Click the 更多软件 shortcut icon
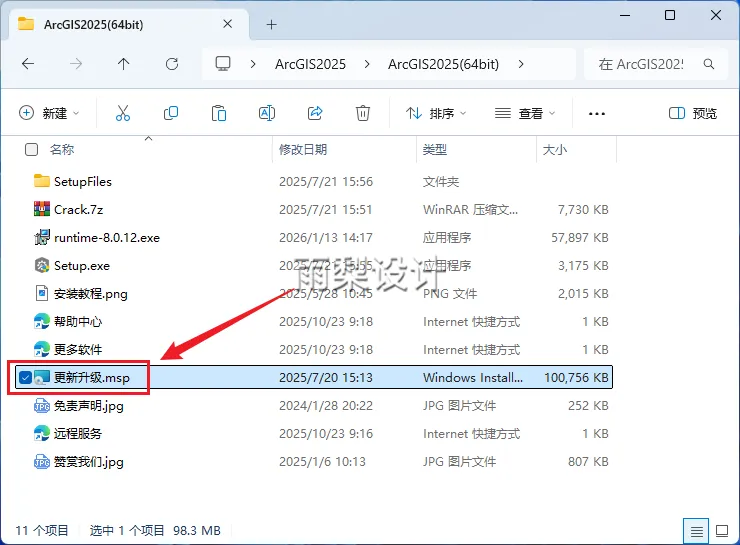Image resolution: width=740 pixels, height=545 pixels. point(42,349)
